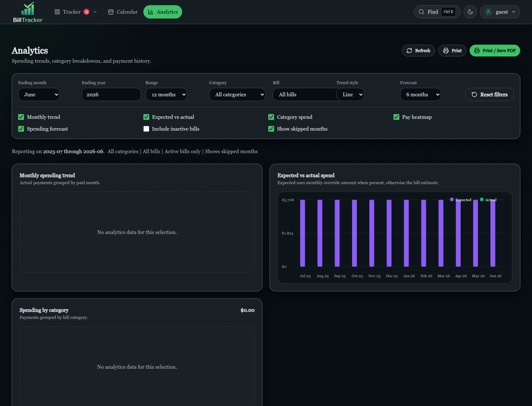
Task: Switch to the Analytics tab
Action: click(x=163, y=12)
